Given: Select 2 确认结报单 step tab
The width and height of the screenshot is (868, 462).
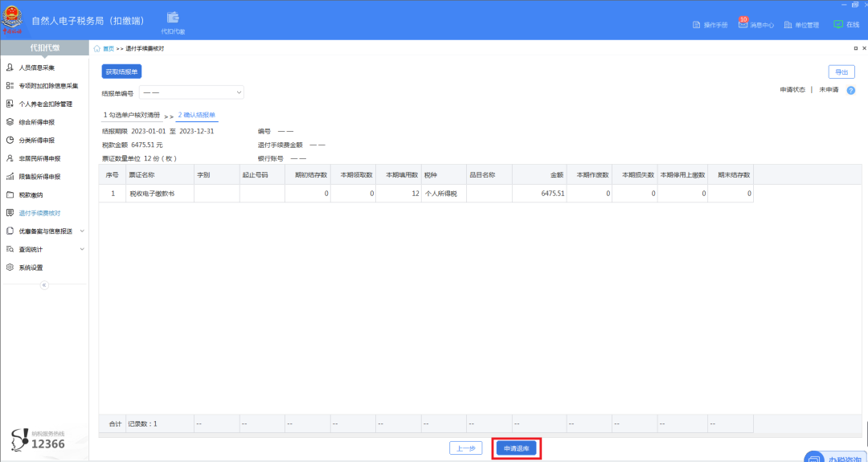Looking at the screenshot, I should tap(197, 115).
